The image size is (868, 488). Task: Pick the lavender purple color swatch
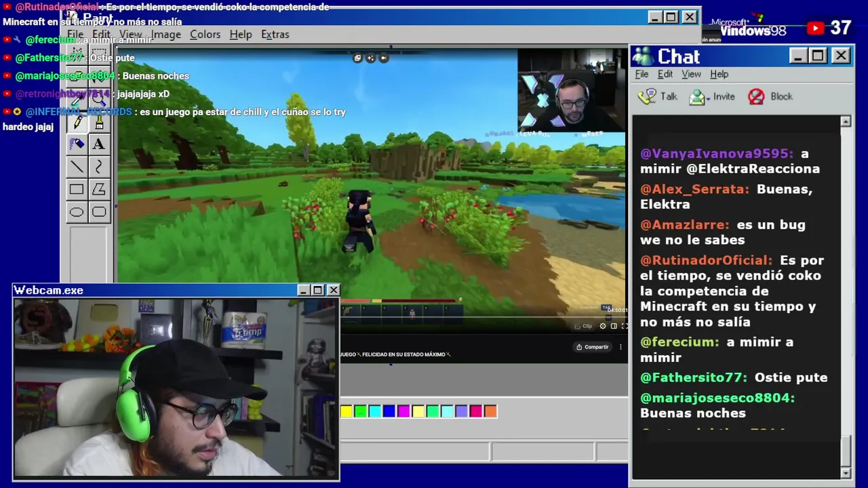tap(461, 411)
